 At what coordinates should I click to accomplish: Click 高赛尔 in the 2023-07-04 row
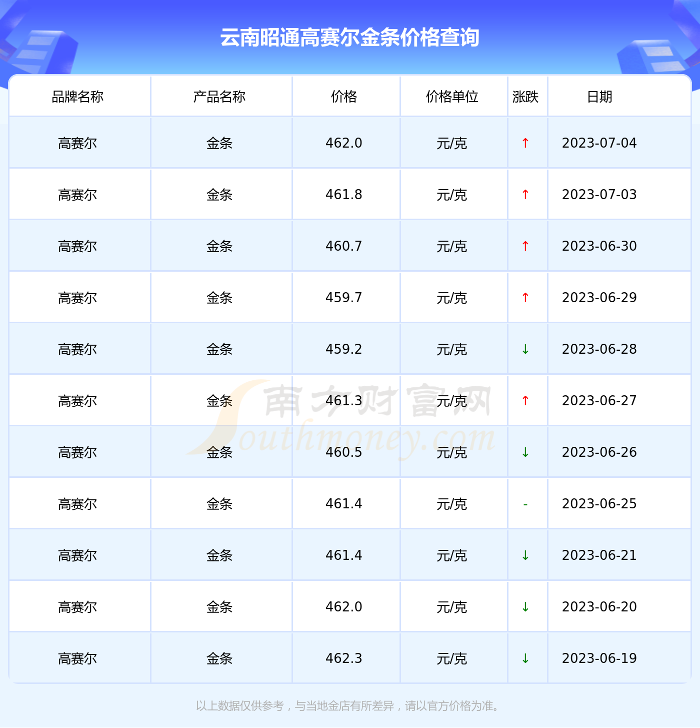(x=77, y=144)
